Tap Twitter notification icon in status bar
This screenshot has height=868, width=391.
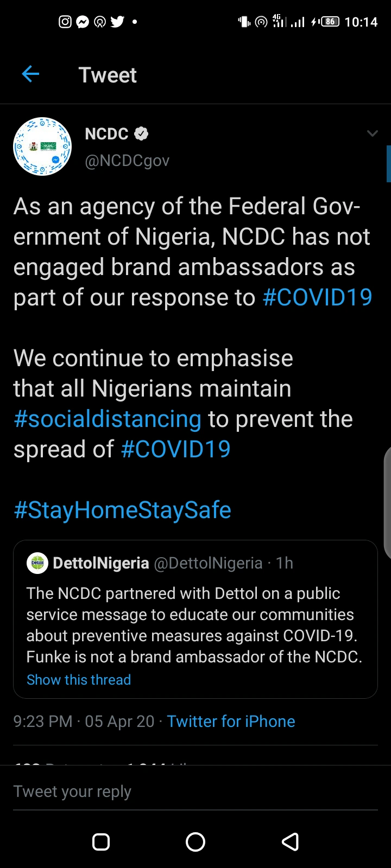pyautogui.click(x=117, y=22)
